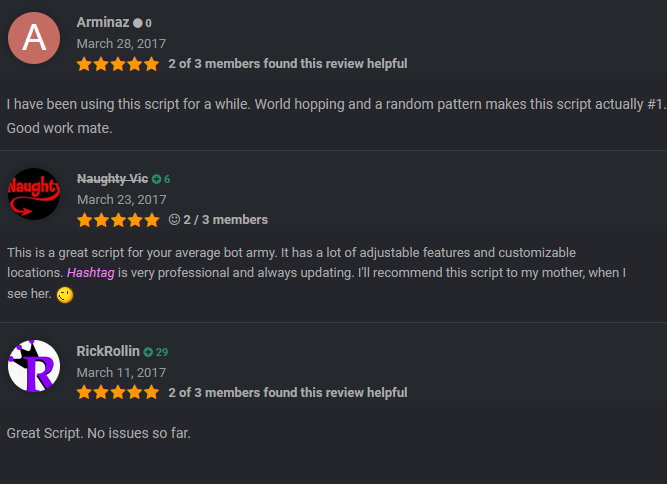This screenshot has height=484, width=667.
Task: Click the winking emoji in Naughty Vic's review
Action: (65, 295)
